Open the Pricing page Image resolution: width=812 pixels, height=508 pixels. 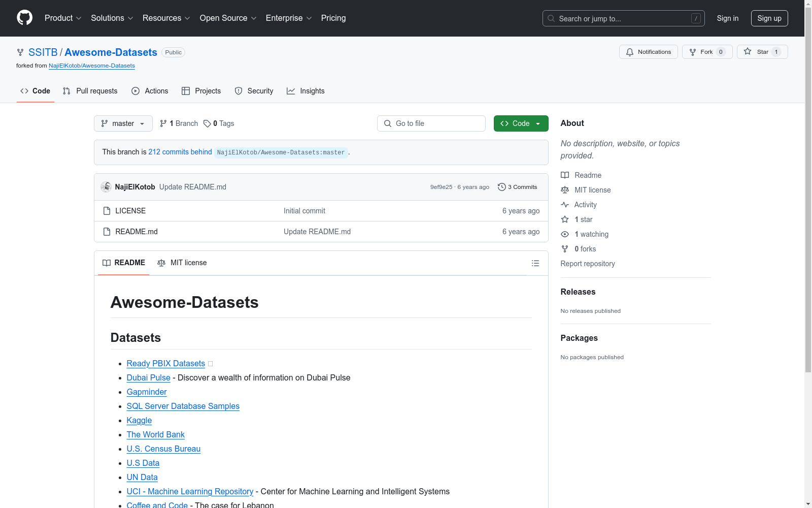pyautogui.click(x=333, y=18)
